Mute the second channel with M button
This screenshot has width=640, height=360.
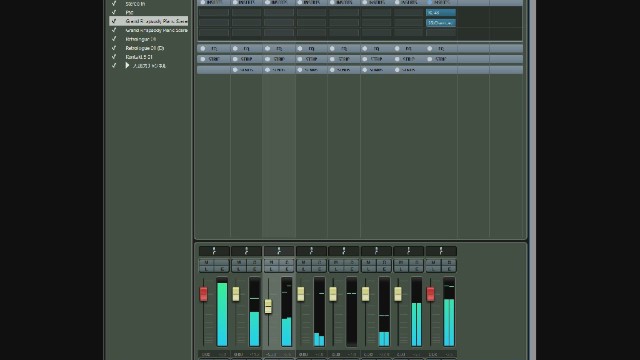click(239, 262)
